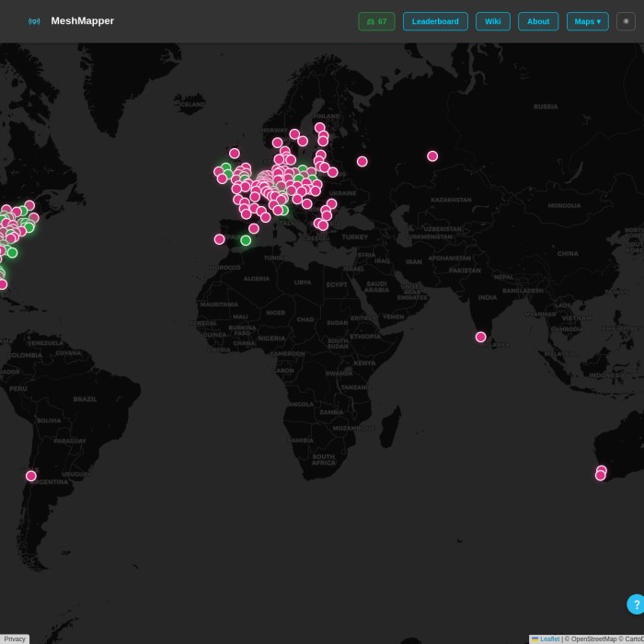Click the green marker in southern Spain
This screenshot has height=644, width=644.
pyautogui.click(x=246, y=240)
